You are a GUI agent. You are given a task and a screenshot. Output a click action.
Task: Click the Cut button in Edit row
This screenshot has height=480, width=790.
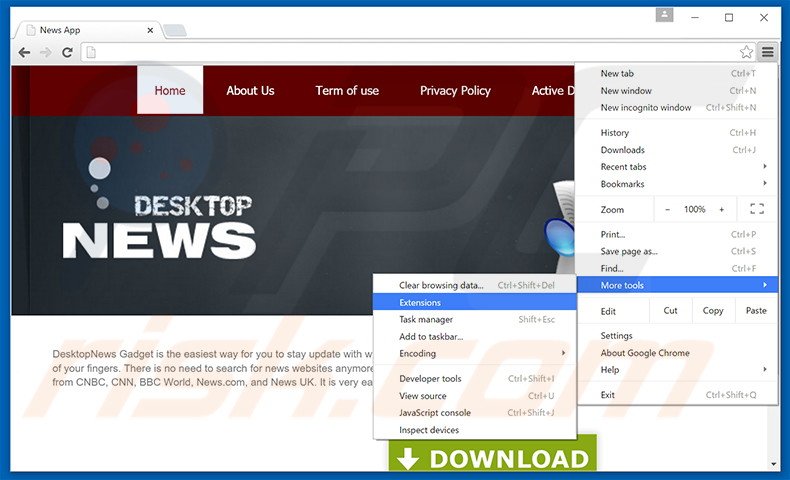coord(670,311)
